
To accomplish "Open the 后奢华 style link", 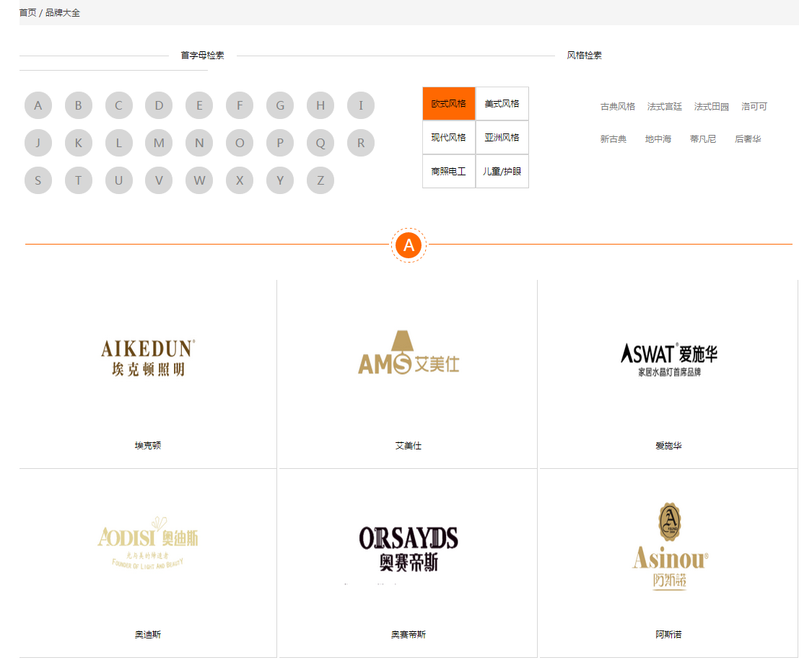I will point(748,139).
